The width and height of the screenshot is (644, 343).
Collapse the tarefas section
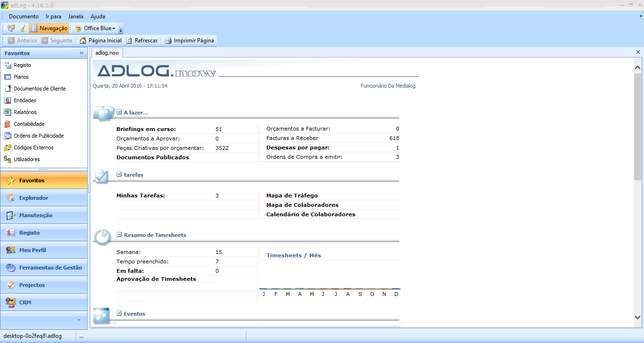coord(119,175)
